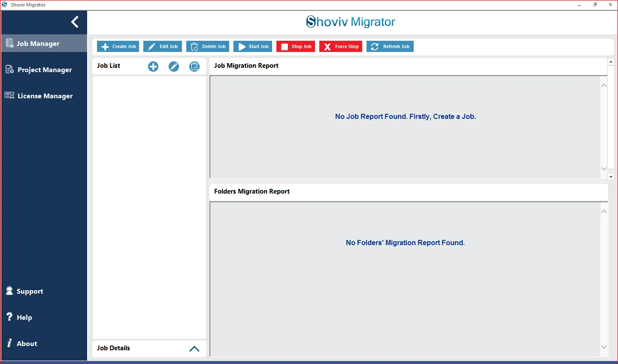The image size is (618, 364).
Task: Click the Job Migration Report heading
Action: point(246,66)
